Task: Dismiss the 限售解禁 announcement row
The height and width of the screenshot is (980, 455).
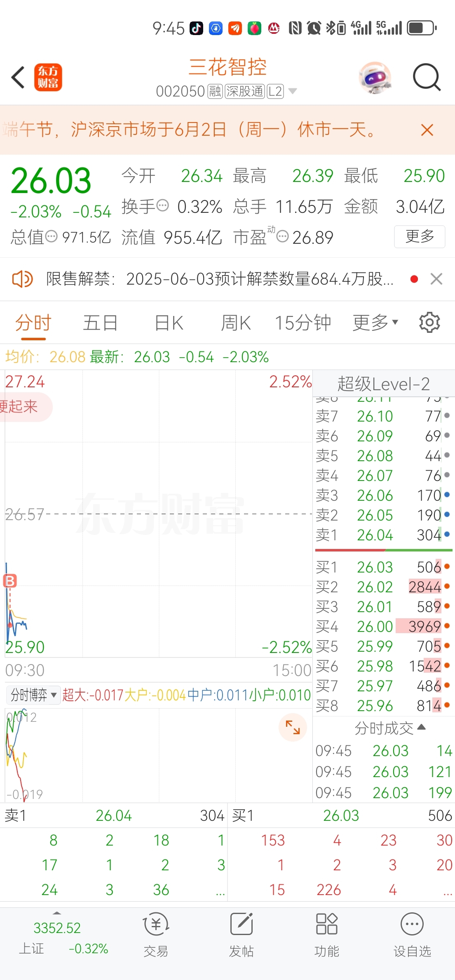Action: (x=436, y=279)
